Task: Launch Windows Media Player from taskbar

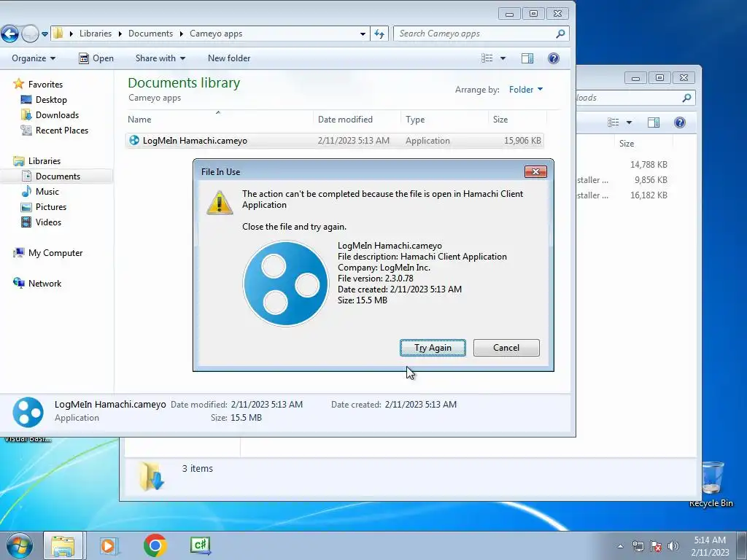Action: (109, 545)
